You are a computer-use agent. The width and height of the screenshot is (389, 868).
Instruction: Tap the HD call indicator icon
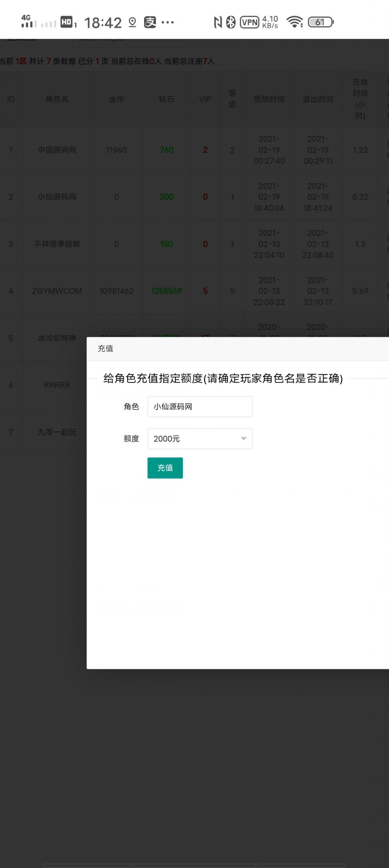(x=67, y=22)
